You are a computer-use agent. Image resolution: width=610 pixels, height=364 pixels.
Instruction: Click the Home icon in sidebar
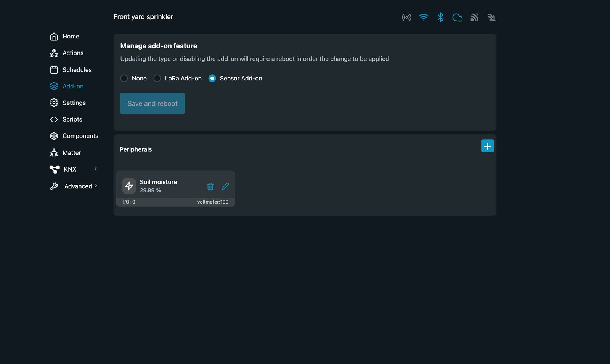pyautogui.click(x=54, y=37)
